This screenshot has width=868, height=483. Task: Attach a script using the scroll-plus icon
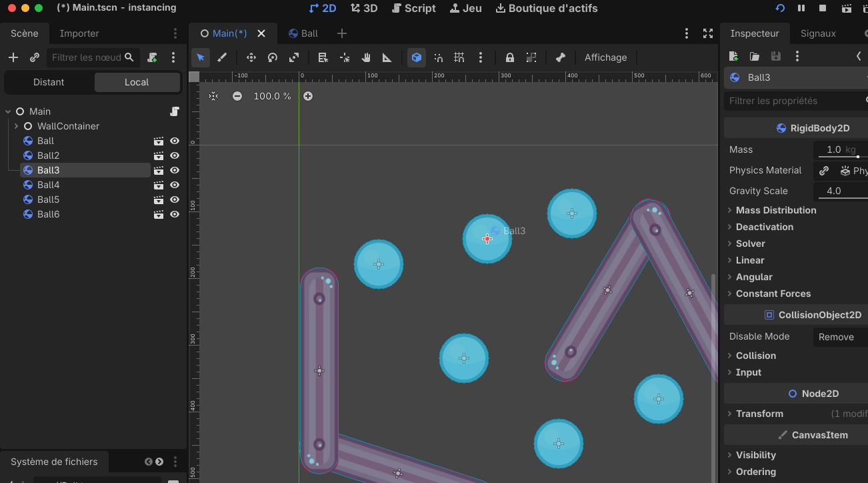tap(153, 57)
